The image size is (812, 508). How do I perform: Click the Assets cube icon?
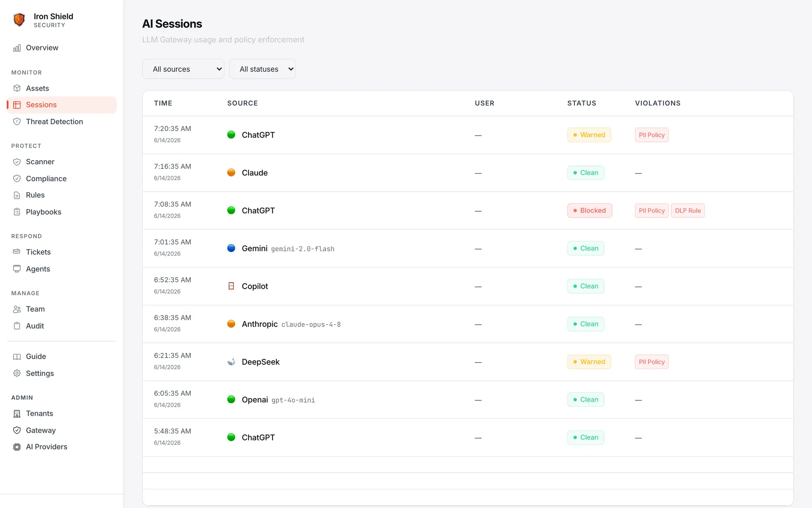17,88
